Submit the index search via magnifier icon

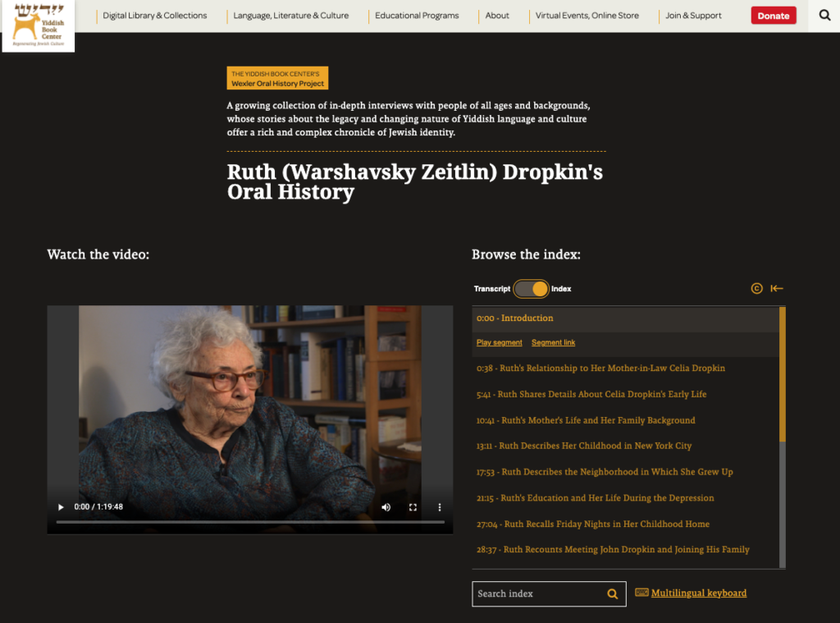[x=612, y=593]
